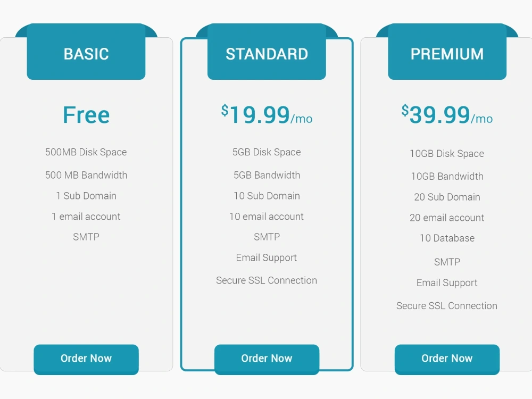The width and height of the screenshot is (532, 399).
Task: Select the 500MB Disk Space feature
Action: tap(86, 152)
